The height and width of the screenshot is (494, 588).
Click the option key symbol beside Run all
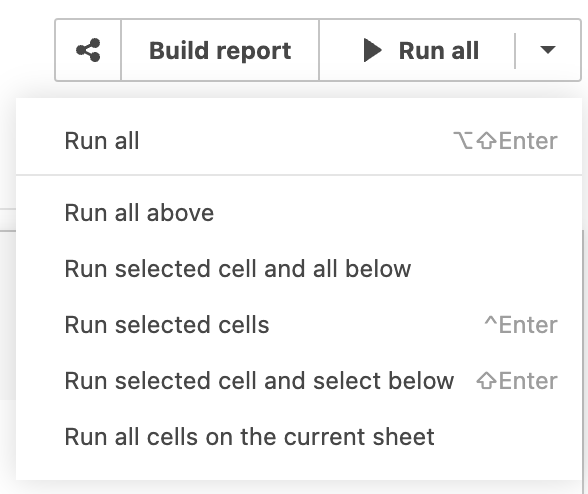(463, 141)
